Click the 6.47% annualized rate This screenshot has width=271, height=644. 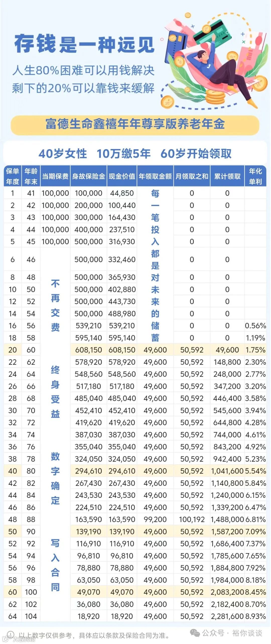[255, 507]
